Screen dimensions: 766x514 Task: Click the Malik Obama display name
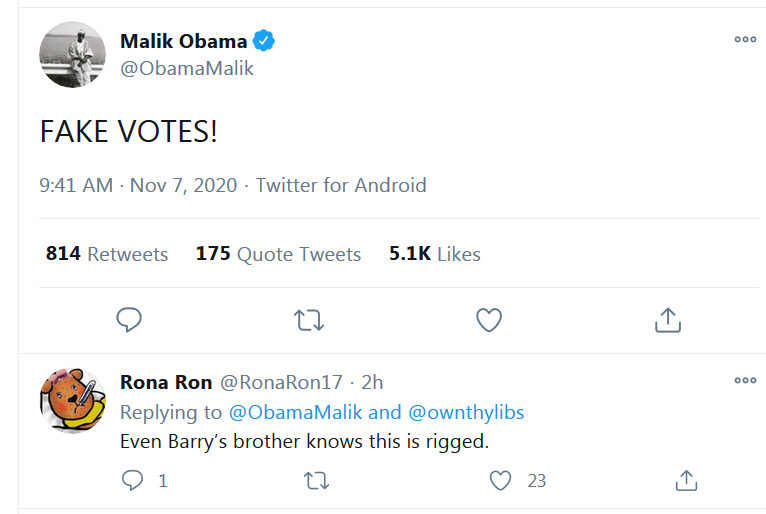[x=184, y=41]
